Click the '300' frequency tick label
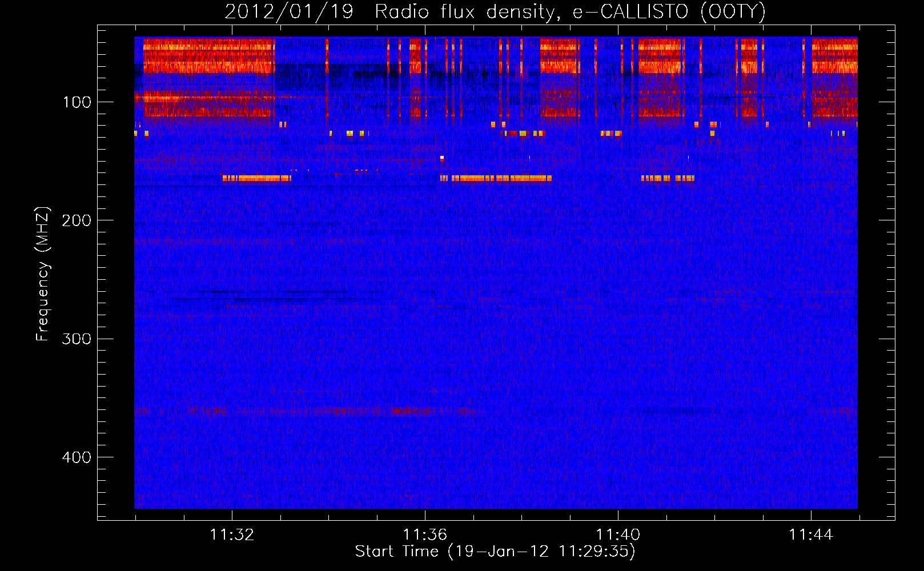924x571 pixels. point(77,339)
